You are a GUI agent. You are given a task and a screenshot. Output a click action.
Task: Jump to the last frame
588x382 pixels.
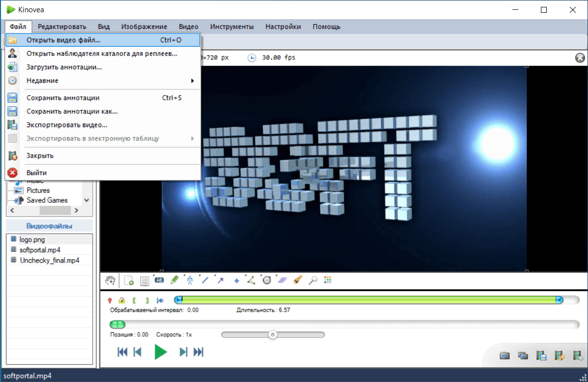pos(198,352)
